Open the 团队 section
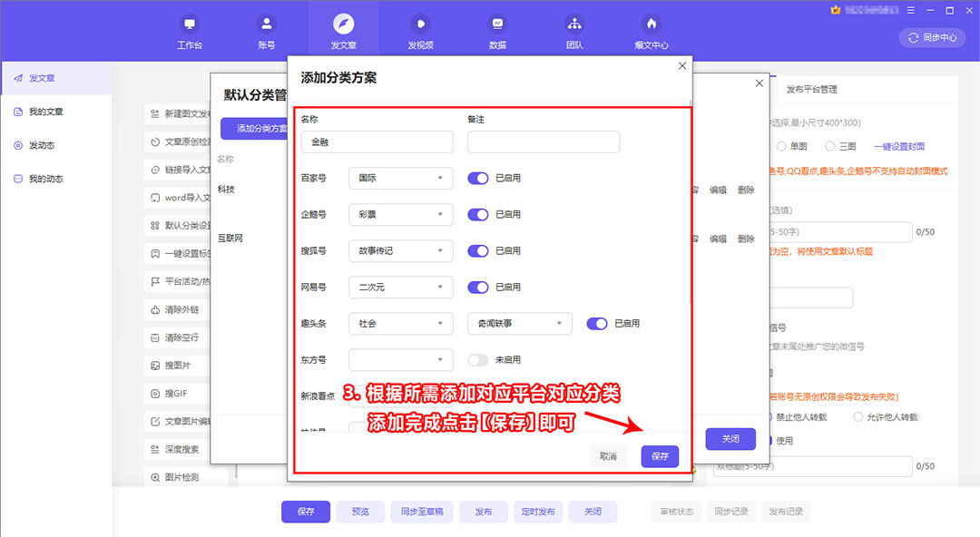Image resolution: width=980 pixels, height=537 pixels. tap(574, 28)
